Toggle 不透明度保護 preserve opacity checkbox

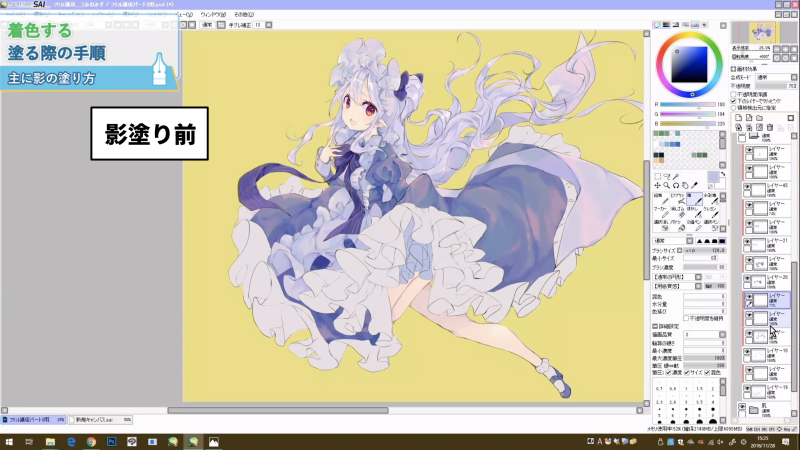click(734, 94)
